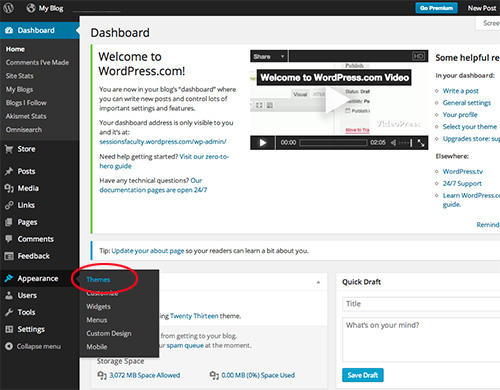
Task: Select Menus in the Appearance flyout
Action: (97, 320)
